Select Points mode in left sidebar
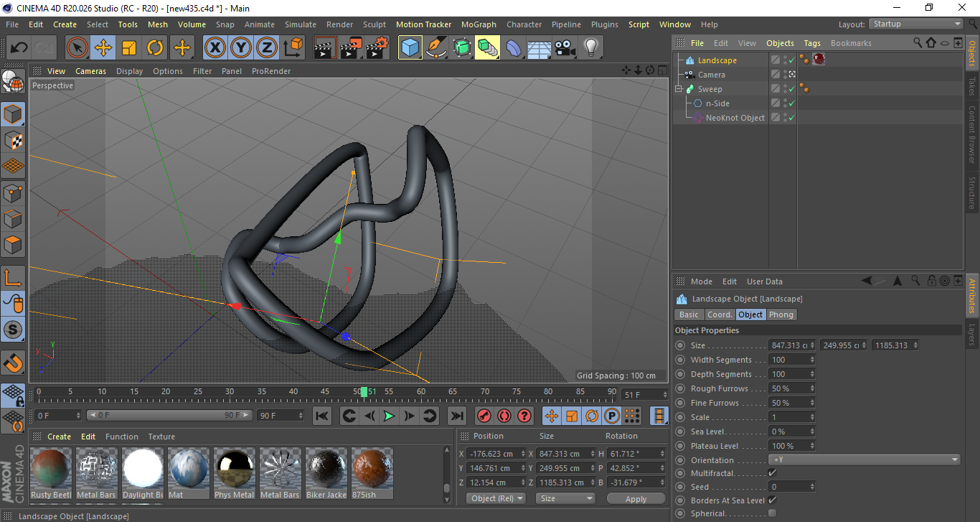Viewport: 980px width, 522px height. pyautogui.click(x=13, y=192)
